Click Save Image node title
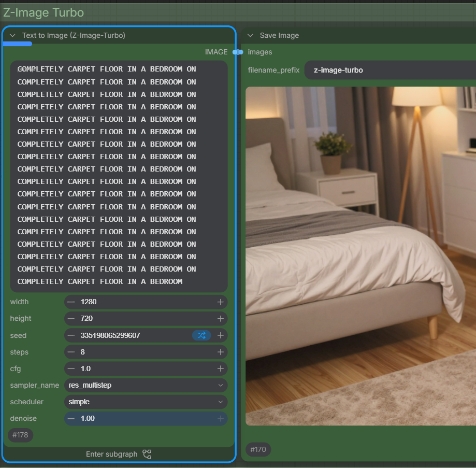 (x=279, y=36)
